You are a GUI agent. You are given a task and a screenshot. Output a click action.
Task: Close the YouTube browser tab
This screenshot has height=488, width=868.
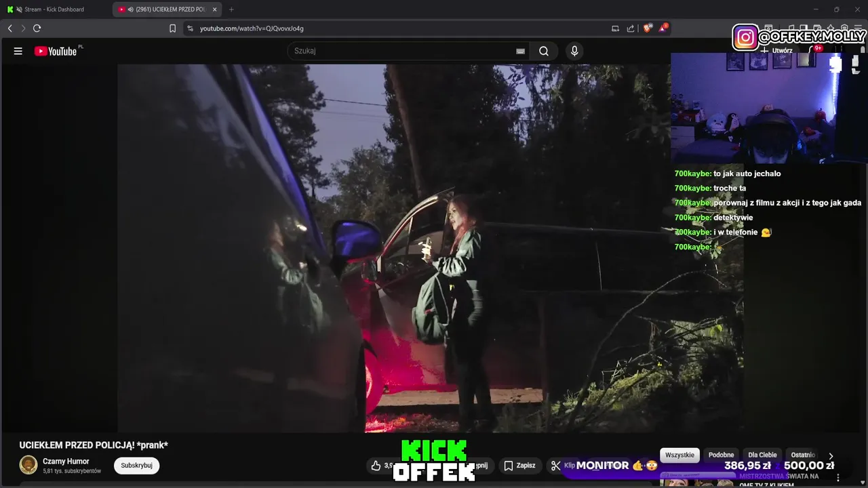215,9
